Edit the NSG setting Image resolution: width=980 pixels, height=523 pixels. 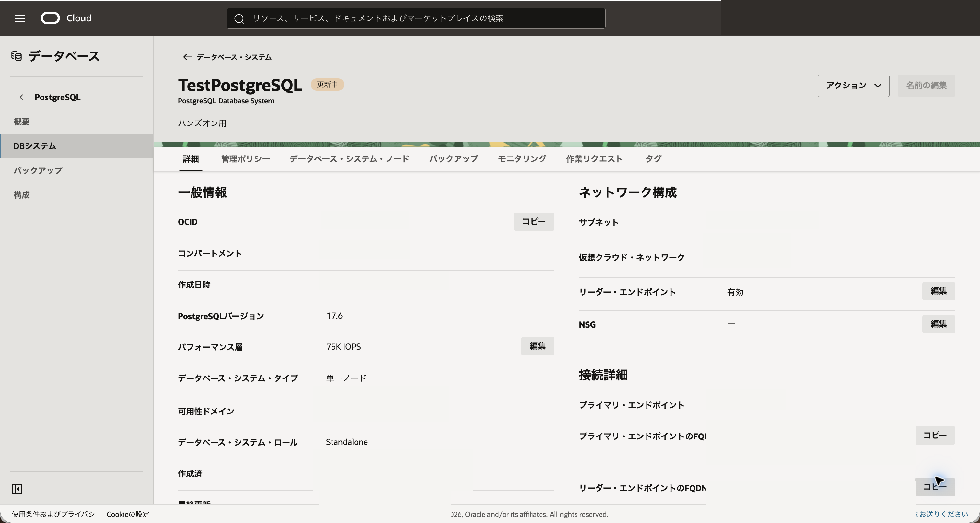tap(938, 324)
